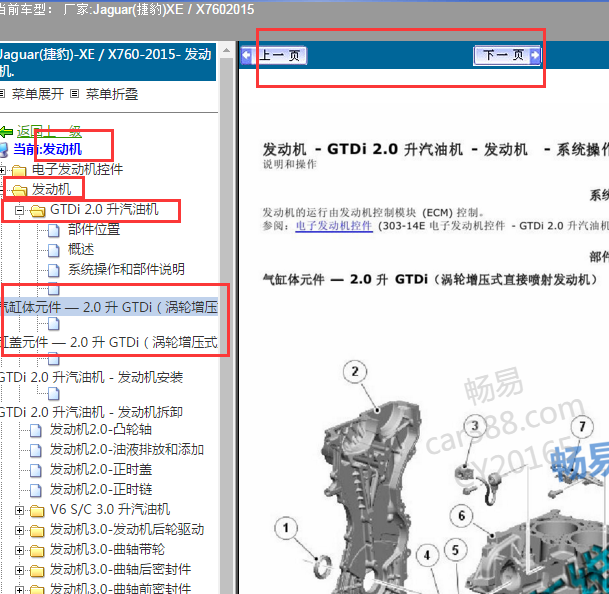
Task: Click page icon beside 发动机2.0-正时盖
Action: pos(36,470)
